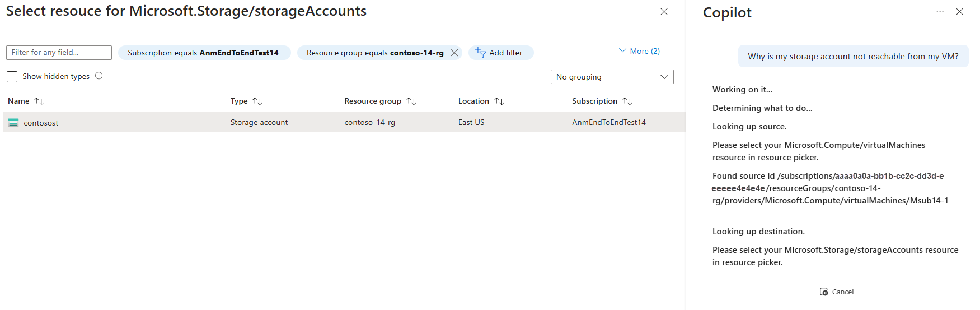Open the Resource group filter pill

374,53
